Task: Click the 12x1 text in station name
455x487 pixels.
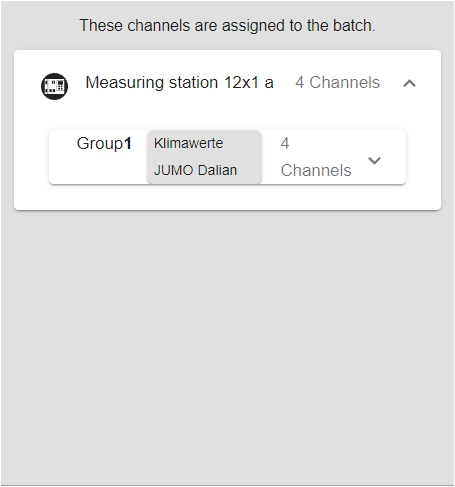Action: (241, 83)
